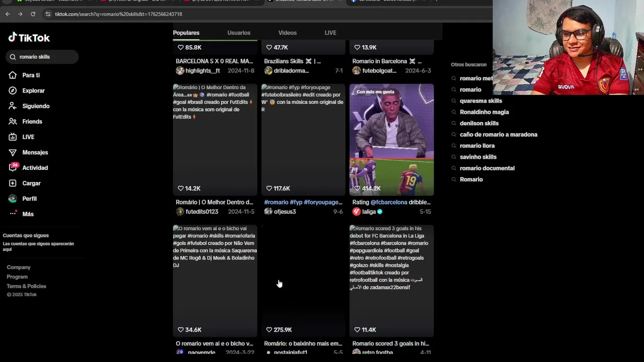Open Romário o baixinho video card
Screen dimensions: 644x362
pyautogui.click(x=303, y=281)
